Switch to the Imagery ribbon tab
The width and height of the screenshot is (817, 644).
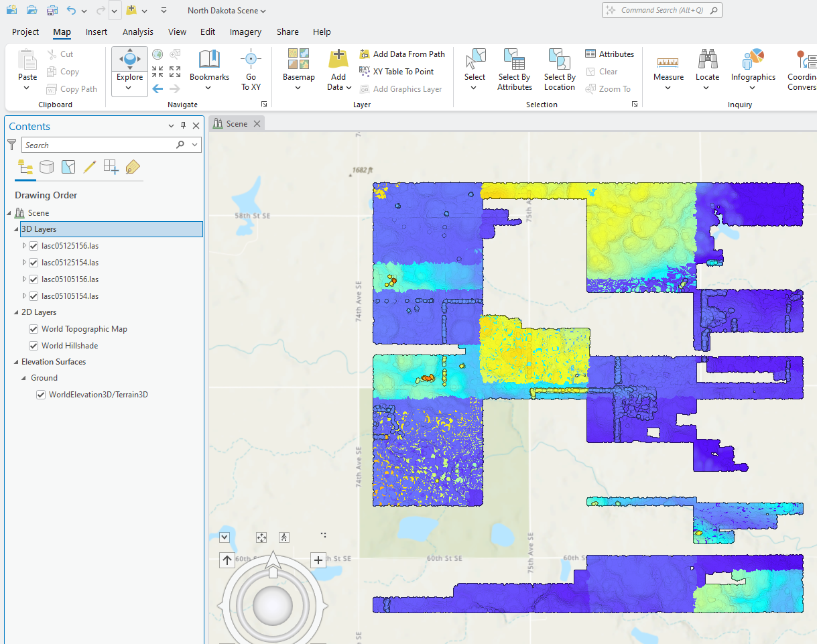point(245,31)
